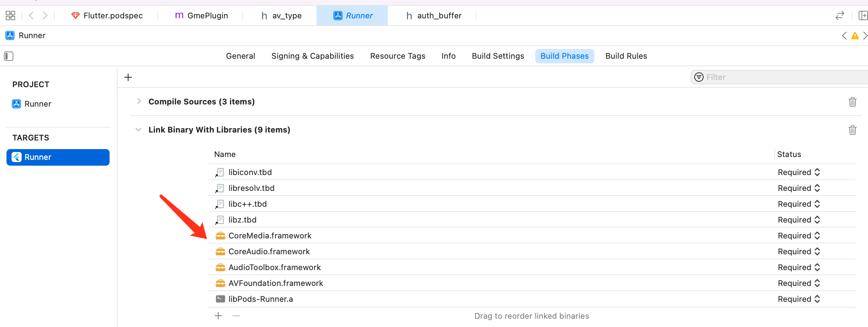868x327 pixels.
Task: Open the related items grid menu
Action: pyautogui.click(x=10, y=15)
